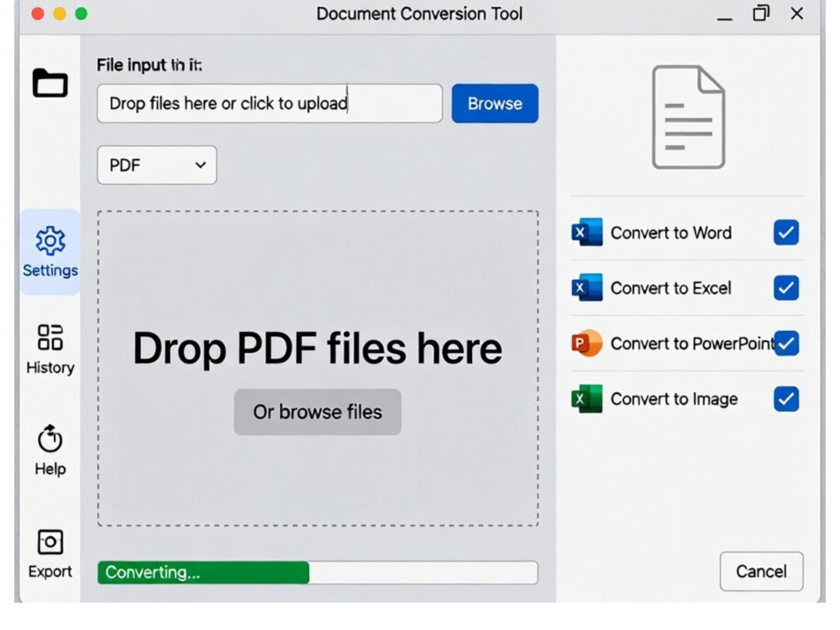Image resolution: width=840 pixels, height=630 pixels.
Task: Toggle the Convert to PowerPoint checkbox
Action: click(x=786, y=344)
